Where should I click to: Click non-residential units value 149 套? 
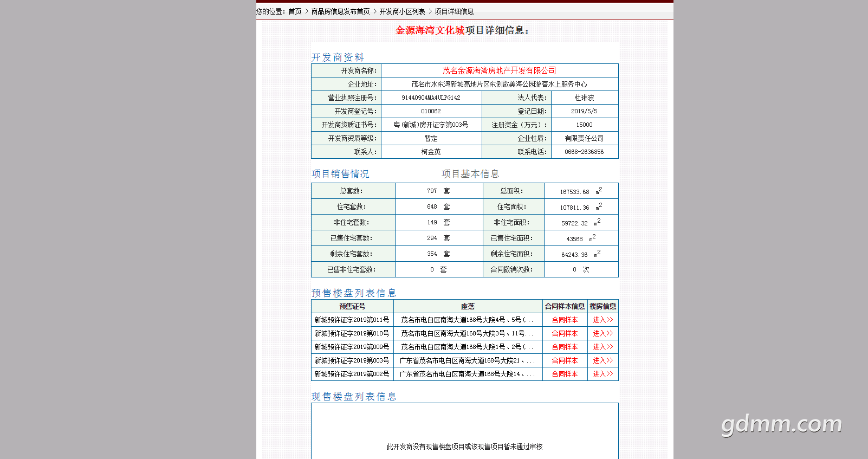pyautogui.click(x=438, y=222)
